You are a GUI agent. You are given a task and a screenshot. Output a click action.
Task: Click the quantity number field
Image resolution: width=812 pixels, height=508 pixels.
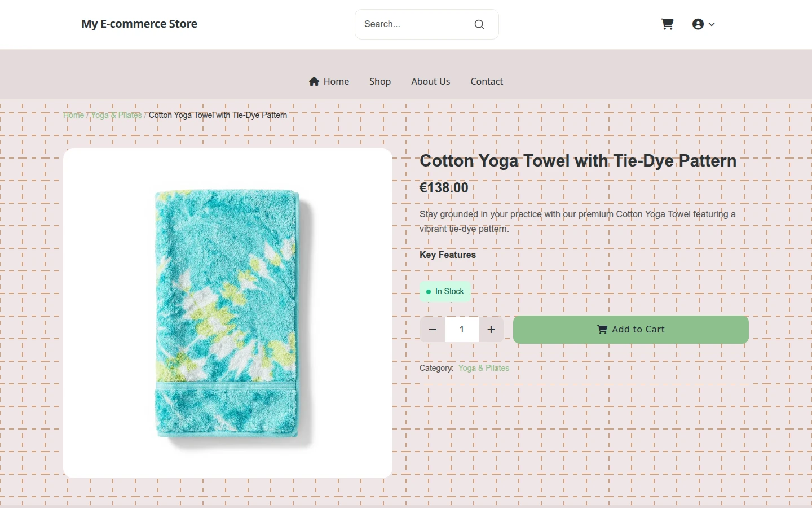click(462, 330)
